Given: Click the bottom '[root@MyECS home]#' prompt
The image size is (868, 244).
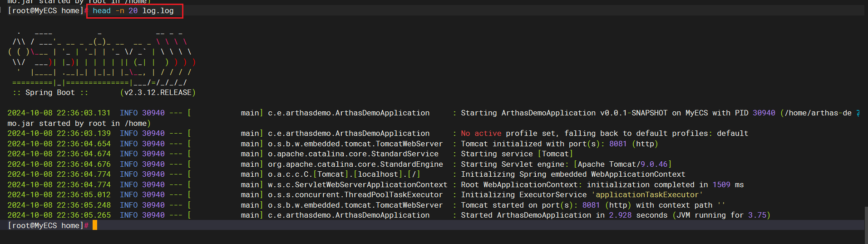Looking at the screenshot, I should [48, 226].
